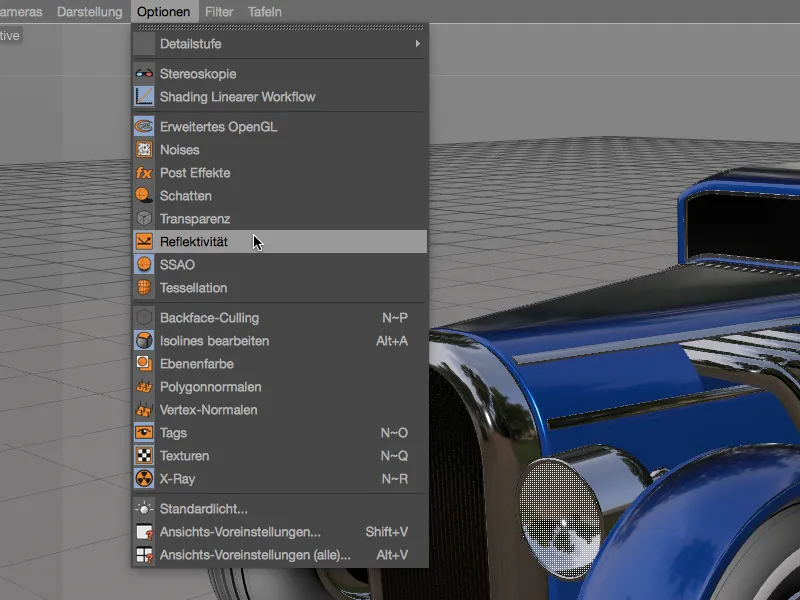Click the SSAO sphere icon
The width and height of the screenshot is (800, 600).
coord(144,264)
